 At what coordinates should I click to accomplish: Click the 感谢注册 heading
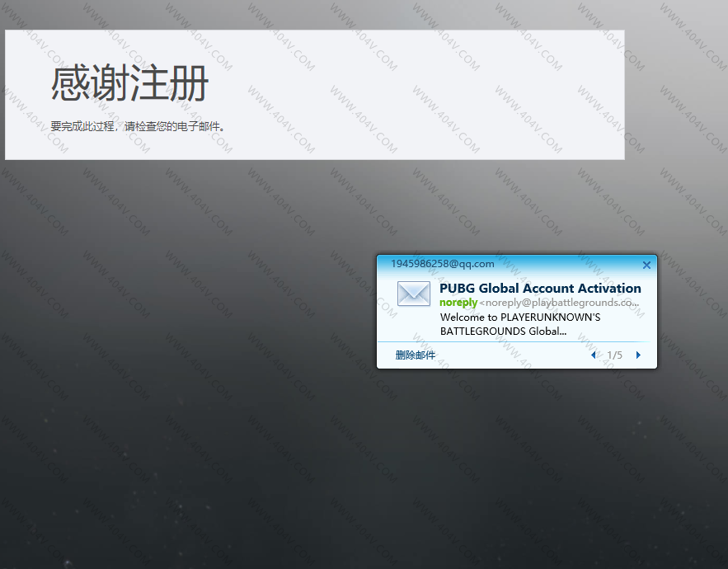(129, 84)
